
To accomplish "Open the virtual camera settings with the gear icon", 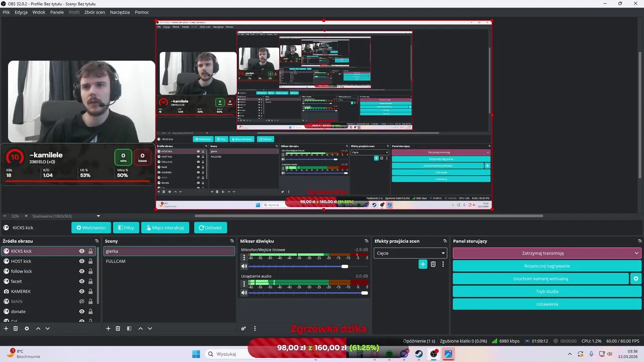I will 636,279.
